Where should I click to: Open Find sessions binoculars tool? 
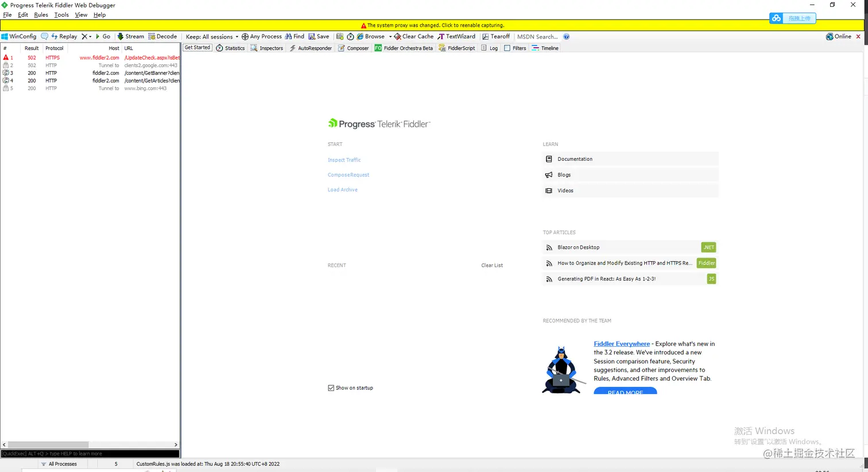click(294, 37)
